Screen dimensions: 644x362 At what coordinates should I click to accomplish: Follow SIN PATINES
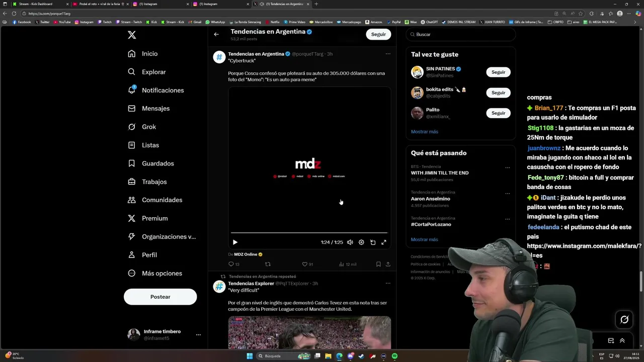click(x=499, y=72)
